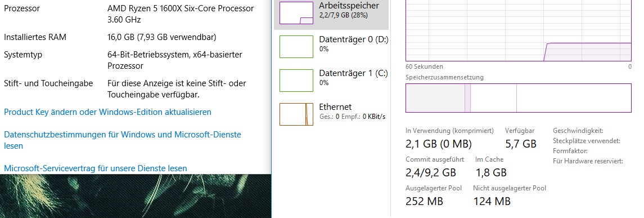Select the Datenträger 1 (C:) label

pyautogui.click(x=353, y=73)
